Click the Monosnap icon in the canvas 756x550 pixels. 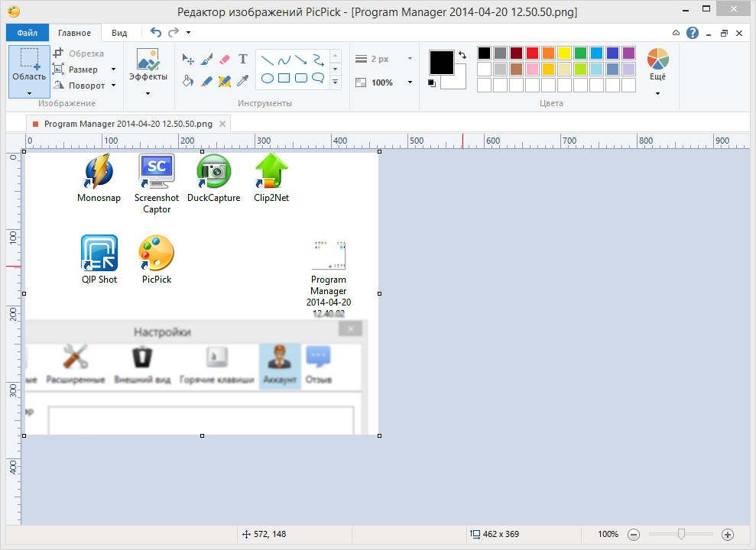pyautogui.click(x=99, y=171)
